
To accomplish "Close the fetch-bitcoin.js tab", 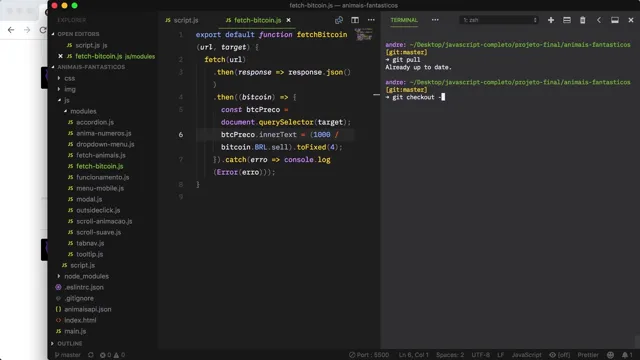I will (x=289, y=20).
